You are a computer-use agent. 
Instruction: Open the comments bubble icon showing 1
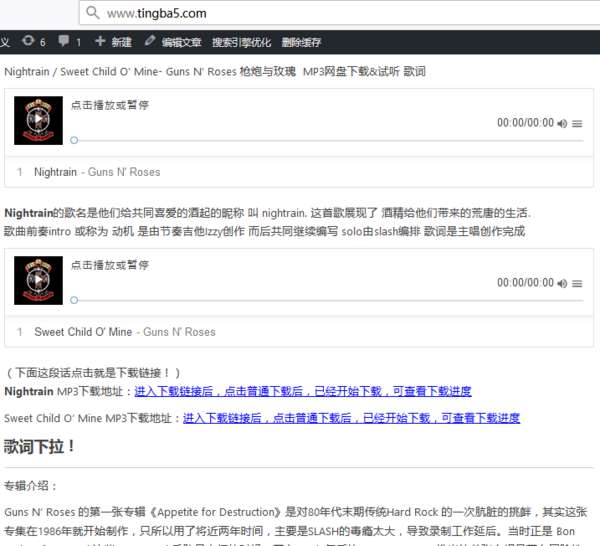(x=69, y=41)
